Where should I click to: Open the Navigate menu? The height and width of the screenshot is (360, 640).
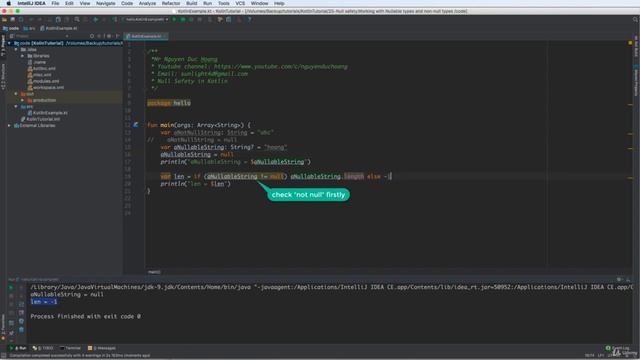(105, 3)
